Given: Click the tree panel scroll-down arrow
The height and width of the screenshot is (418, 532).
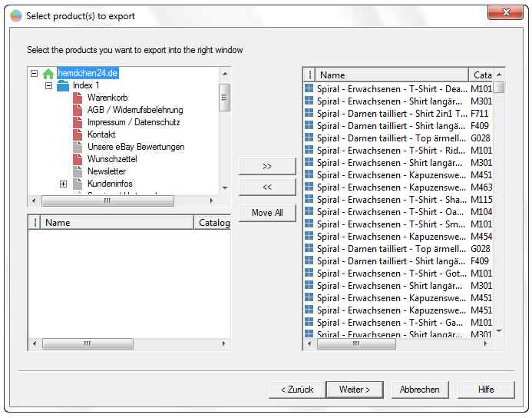Looking at the screenshot, I should pos(225,187).
